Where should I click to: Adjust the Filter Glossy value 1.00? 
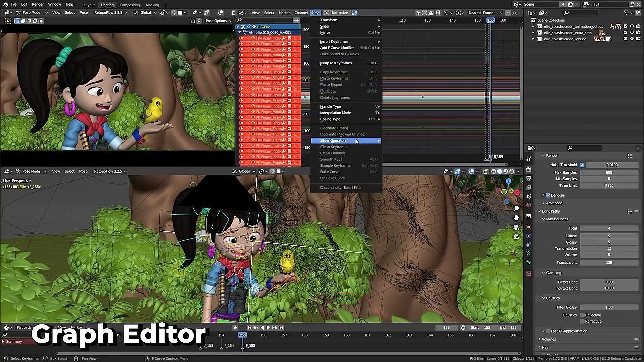[x=609, y=307]
